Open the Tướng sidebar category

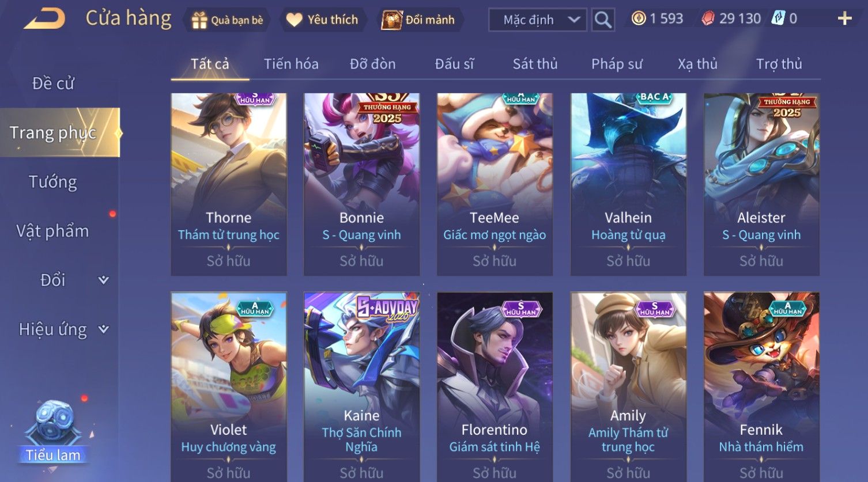[x=53, y=182]
